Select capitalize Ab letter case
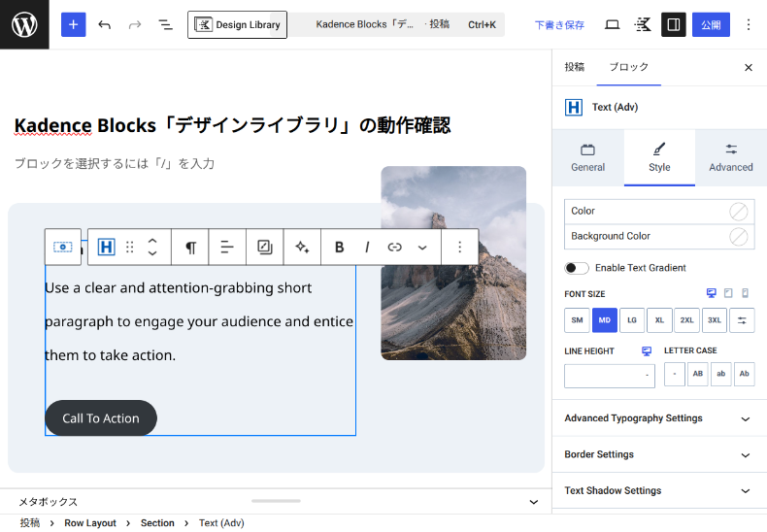The image size is (767, 532). (x=745, y=374)
